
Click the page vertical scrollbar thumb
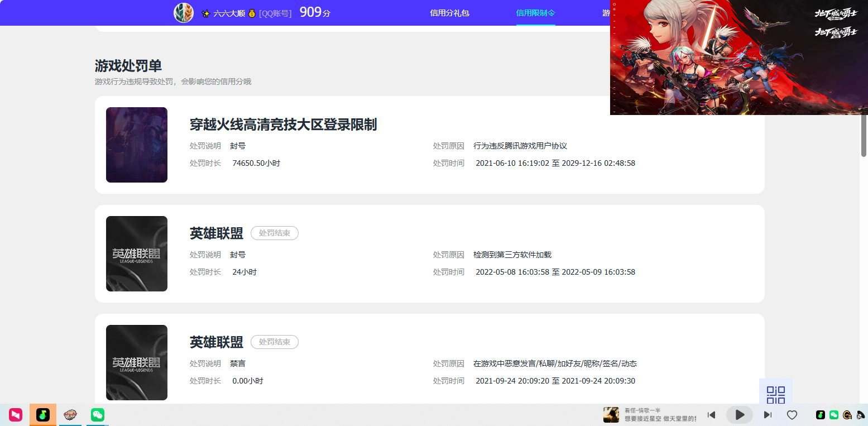864,135
